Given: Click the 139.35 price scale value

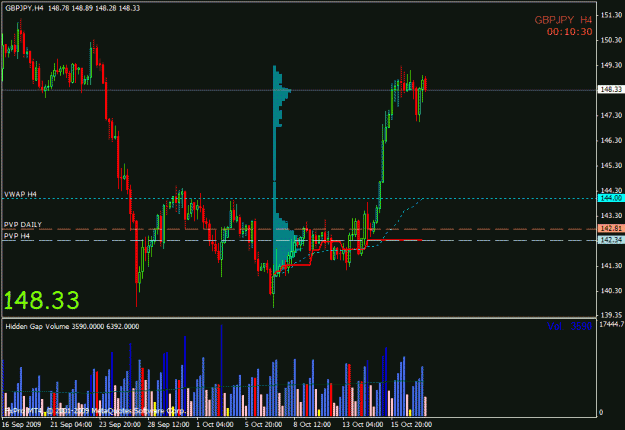Looking at the screenshot, I should (x=611, y=315).
